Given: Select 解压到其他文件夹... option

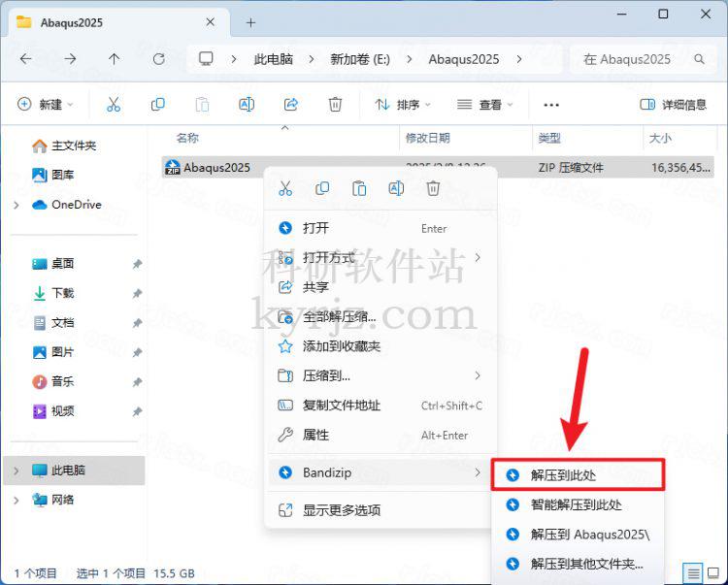Looking at the screenshot, I should tap(579, 564).
